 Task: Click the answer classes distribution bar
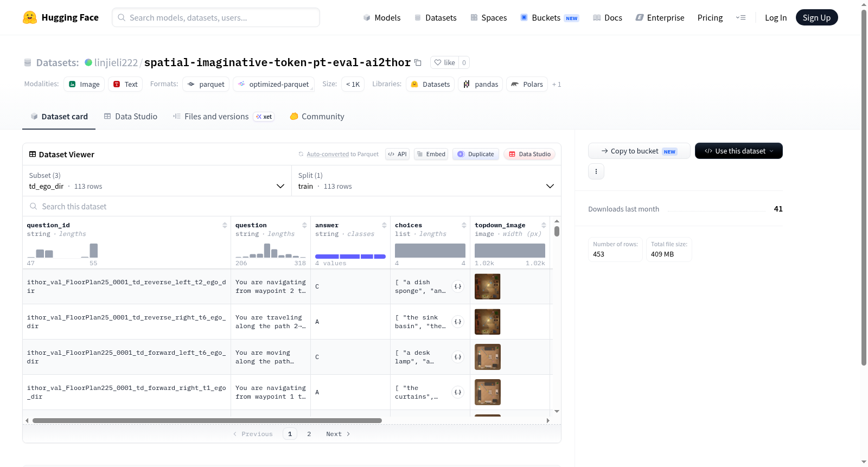click(x=350, y=256)
